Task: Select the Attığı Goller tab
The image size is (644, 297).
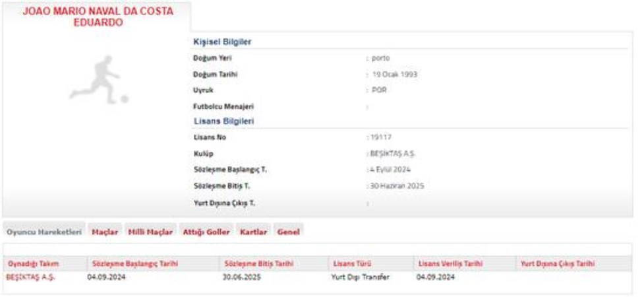Action: pos(205,232)
